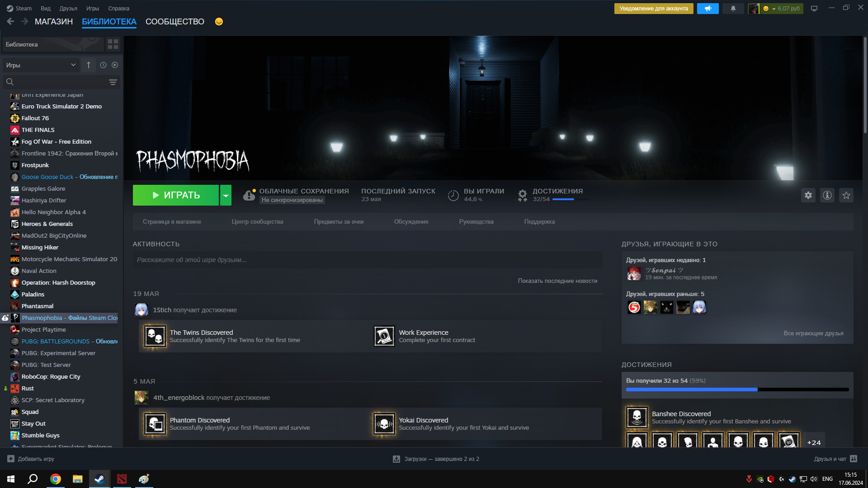Open Предметы за очки link

pyautogui.click(x=339, y=222)
